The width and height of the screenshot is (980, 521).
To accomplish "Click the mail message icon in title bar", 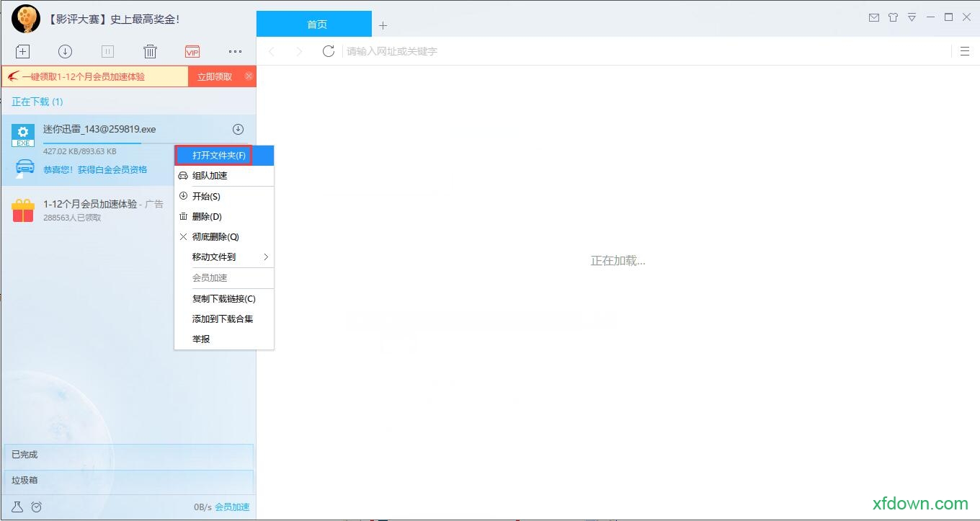I will coord(873,17).
